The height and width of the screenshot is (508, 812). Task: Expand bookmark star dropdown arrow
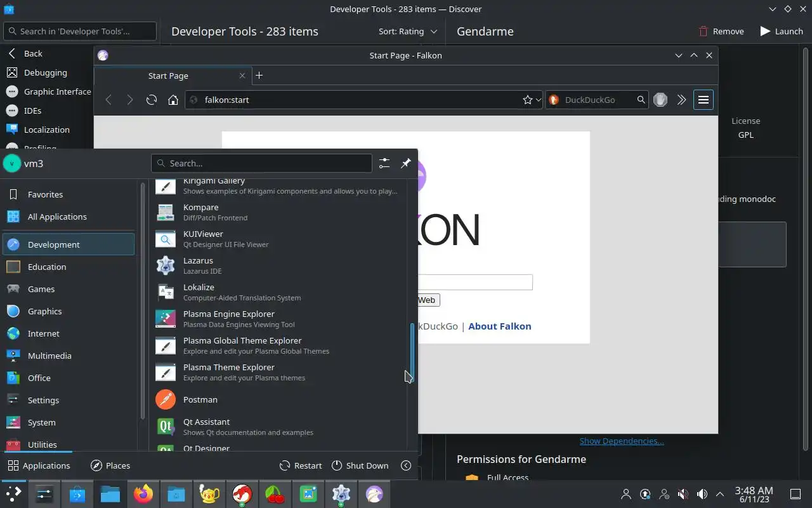(x=539, y=100)
